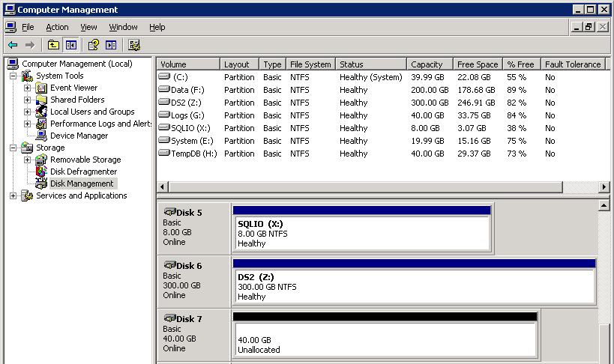
Task: Select the TempDB (H:) volume row
Action: point(183,154)
